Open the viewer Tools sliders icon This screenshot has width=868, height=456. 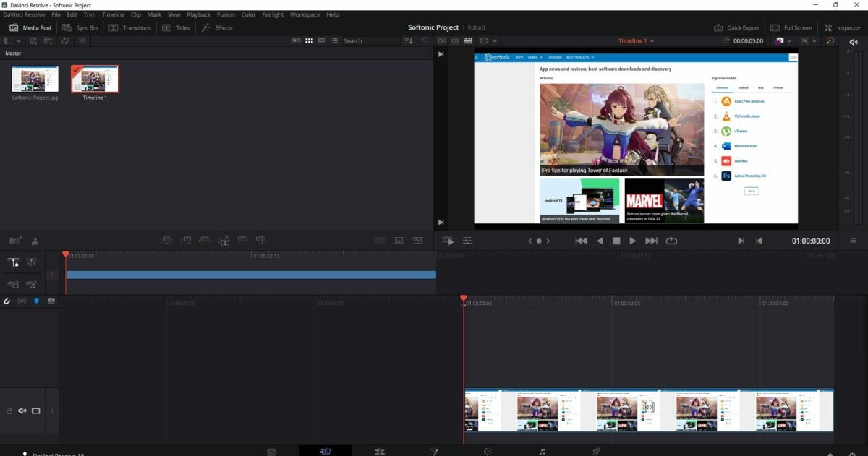[468, 241]
